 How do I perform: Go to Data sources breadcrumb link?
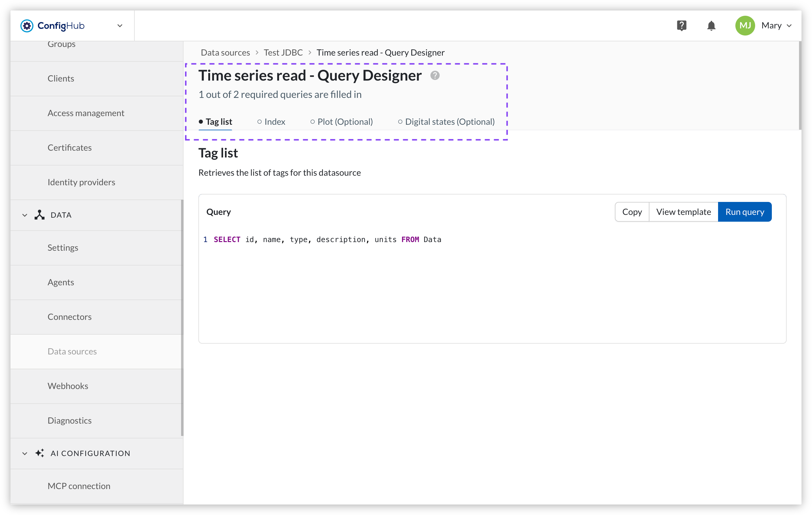click(225, 52)
